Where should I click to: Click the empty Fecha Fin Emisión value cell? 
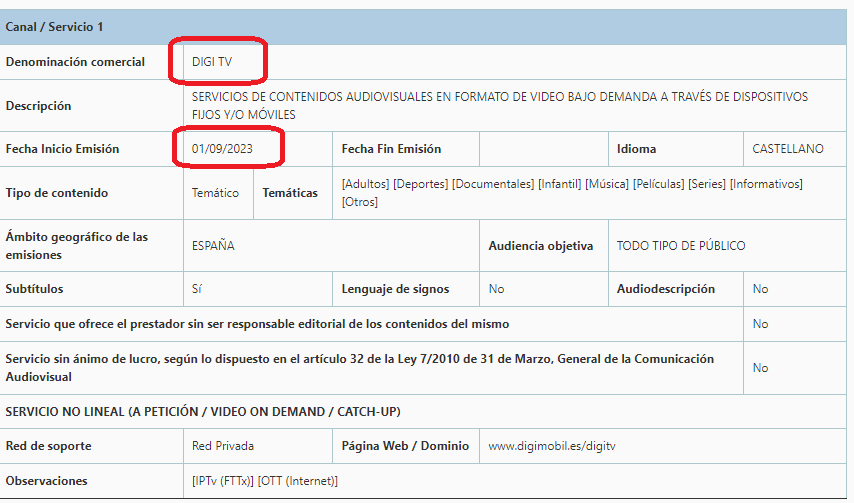pos(544,149)
